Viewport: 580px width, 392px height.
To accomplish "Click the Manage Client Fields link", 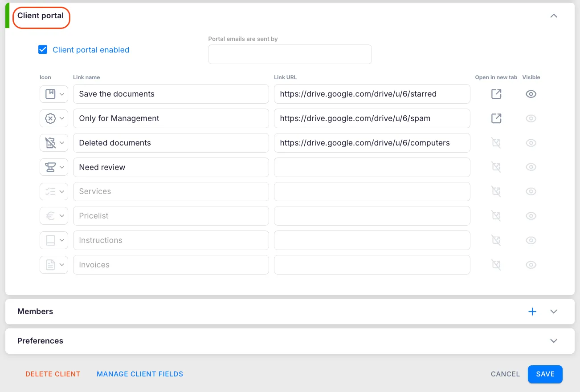I will [x=140, y=374].
